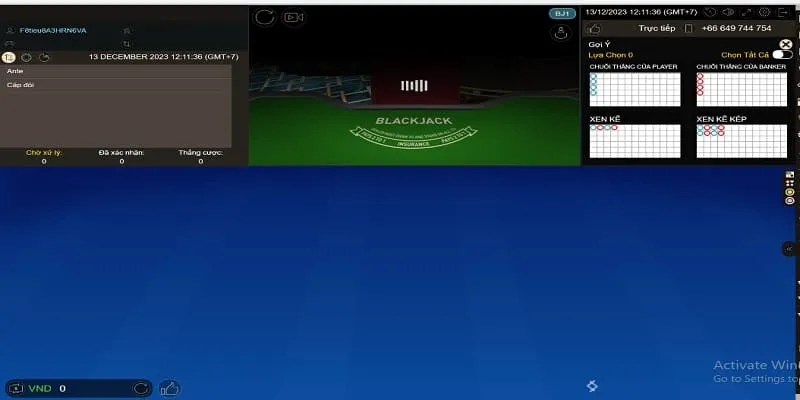Click the swap arrows icon at bottom right
The image size is (800, 400).
592,386
